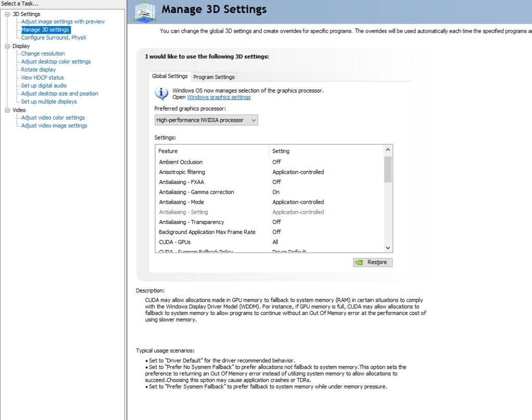Click the settings list scroll up arrow
Image resolution: width=532 pixels, height=420 pixels.
(388, 150)
